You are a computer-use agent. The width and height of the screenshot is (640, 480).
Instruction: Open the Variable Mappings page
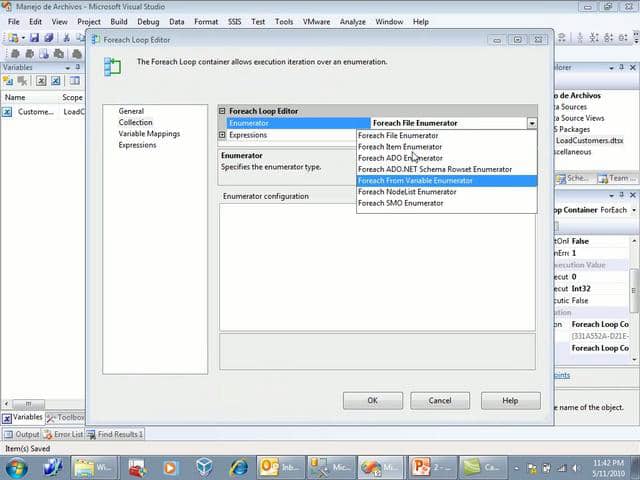coord(149,134)
